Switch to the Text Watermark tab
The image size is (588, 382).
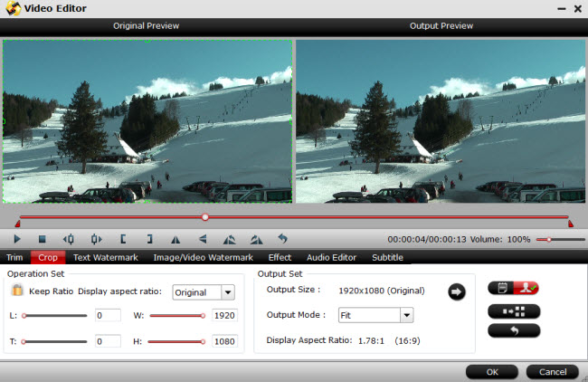pyautogui.click(x=106, y=257)
